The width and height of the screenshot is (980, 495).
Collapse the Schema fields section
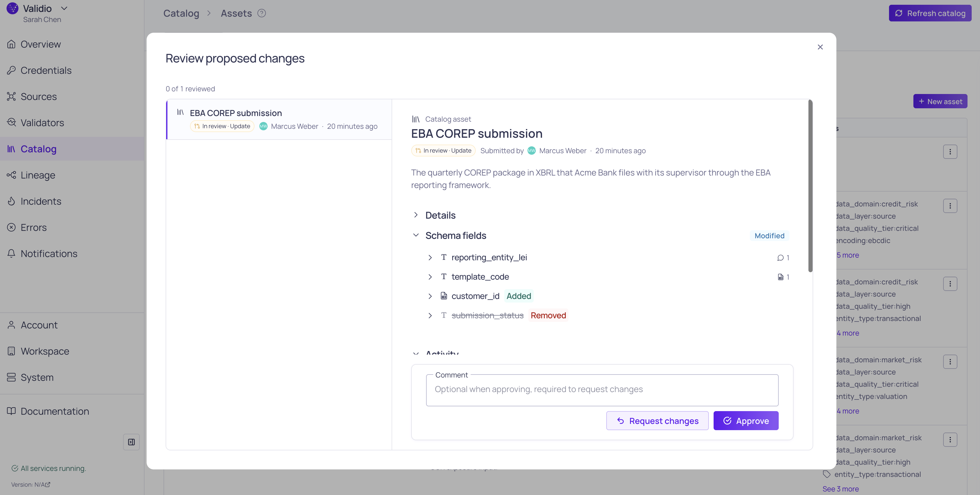pos(416,236)
